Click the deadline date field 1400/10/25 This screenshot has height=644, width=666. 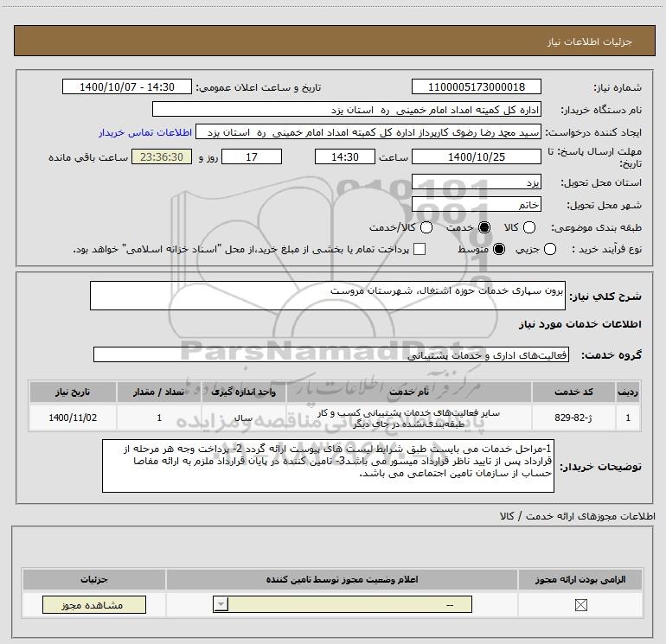pos(476,156)
